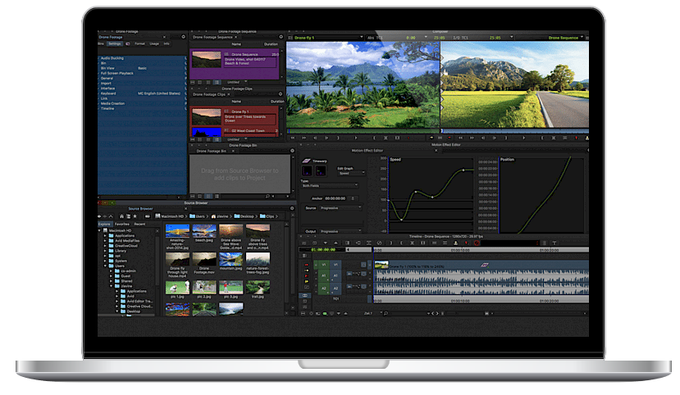
Task: Click the yellow segment tool below the red ones
Action: pos(306,281)
